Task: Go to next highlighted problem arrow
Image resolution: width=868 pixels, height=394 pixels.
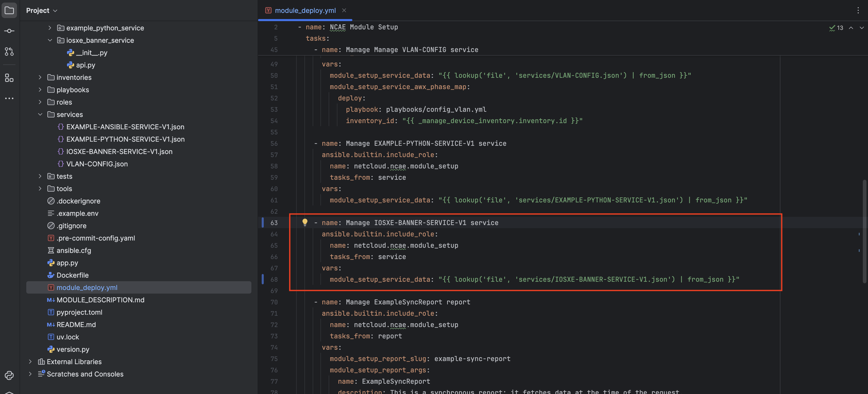Action: tap(862, 28)
